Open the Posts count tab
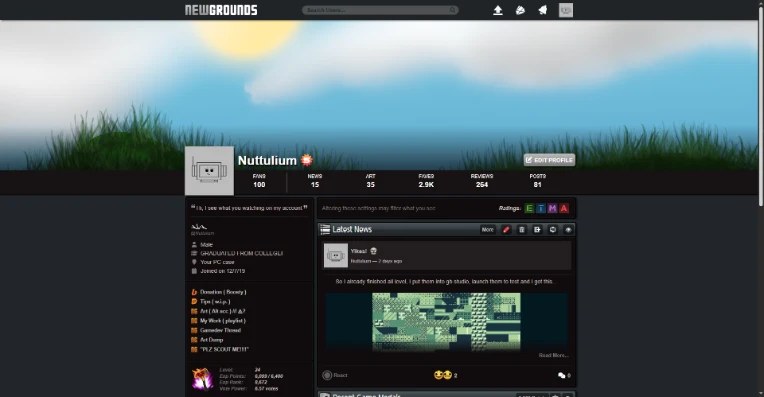This screenshot has width=764, height=397. [x=537, y=181]
